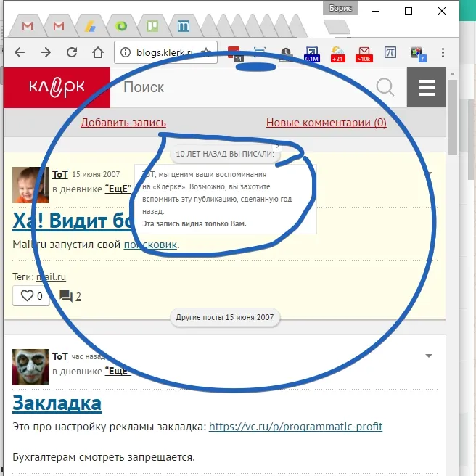Switch to the first Gmail tab

[28, 27]
